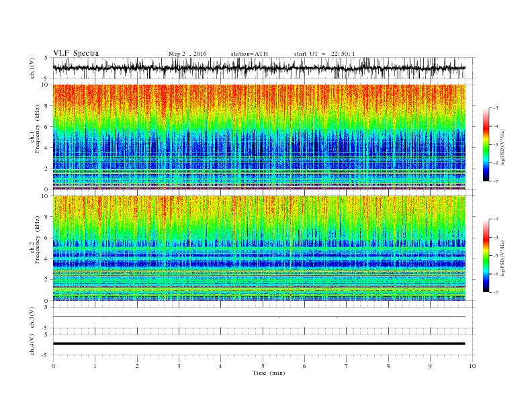Select the "Time (min)" x-axis label
The width and height of the screenshot is (532, 411).
[269, 373]
